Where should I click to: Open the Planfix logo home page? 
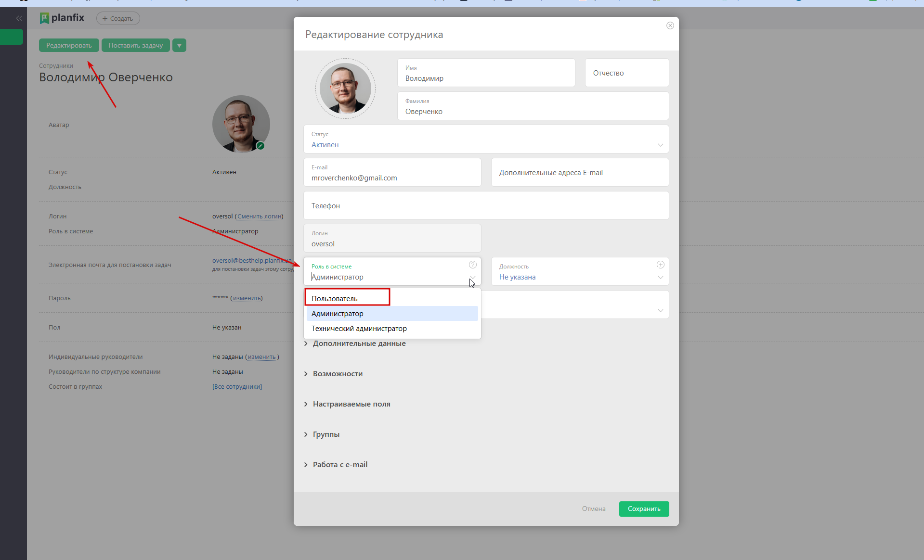click(62, 18)
